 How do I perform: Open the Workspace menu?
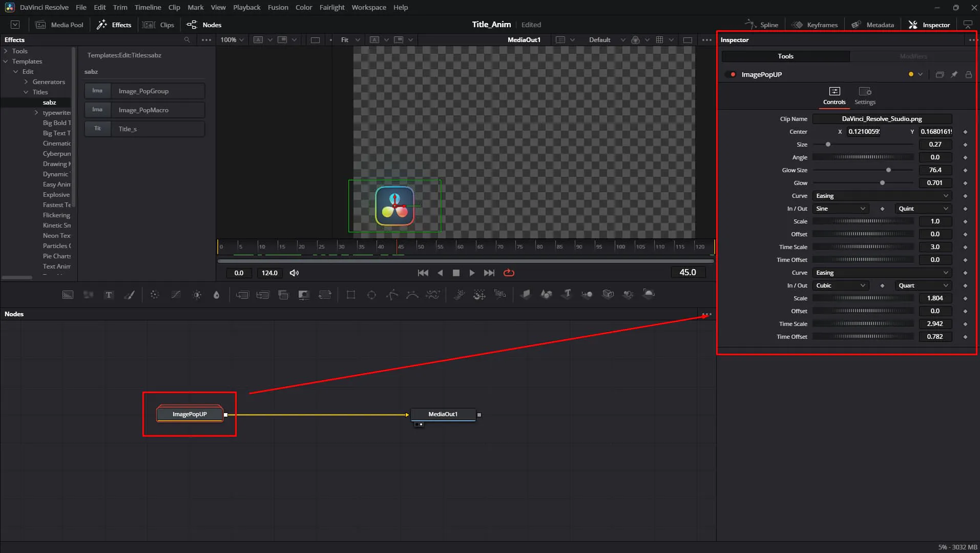pyautogui.click(x=369, y=7)
